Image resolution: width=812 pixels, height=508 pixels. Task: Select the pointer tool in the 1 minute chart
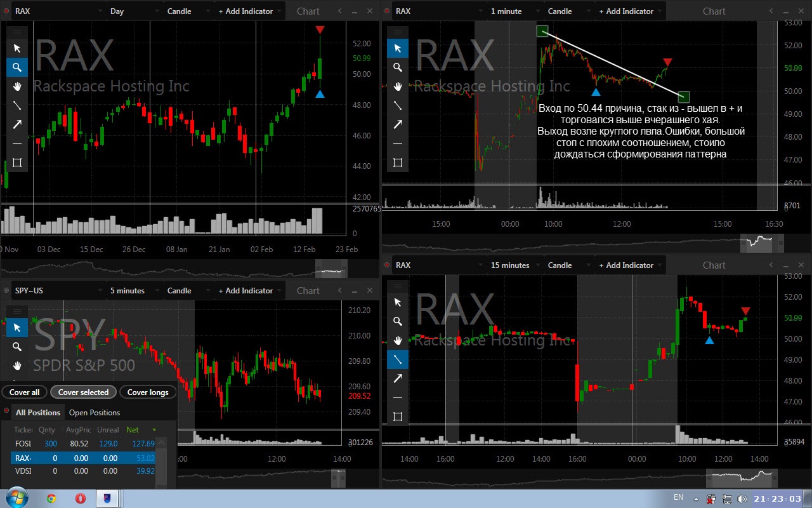pos(398,48)
